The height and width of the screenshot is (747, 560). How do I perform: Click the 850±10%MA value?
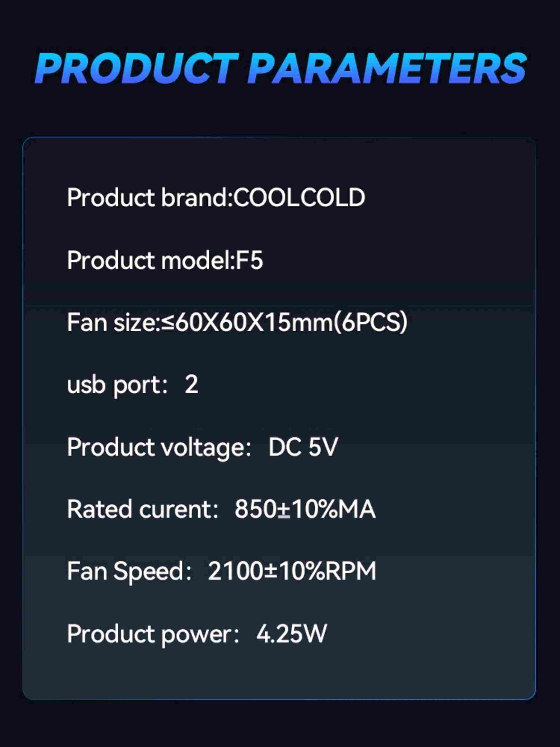point(305,509)
